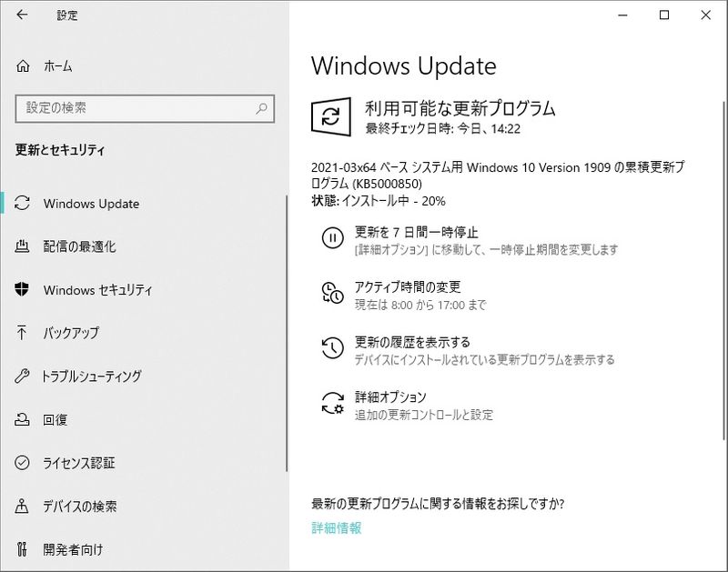Viewport: 728px width, 572px height.
Task: Pause updates via 更新を7日間一時停止
Action: (417, 232)
